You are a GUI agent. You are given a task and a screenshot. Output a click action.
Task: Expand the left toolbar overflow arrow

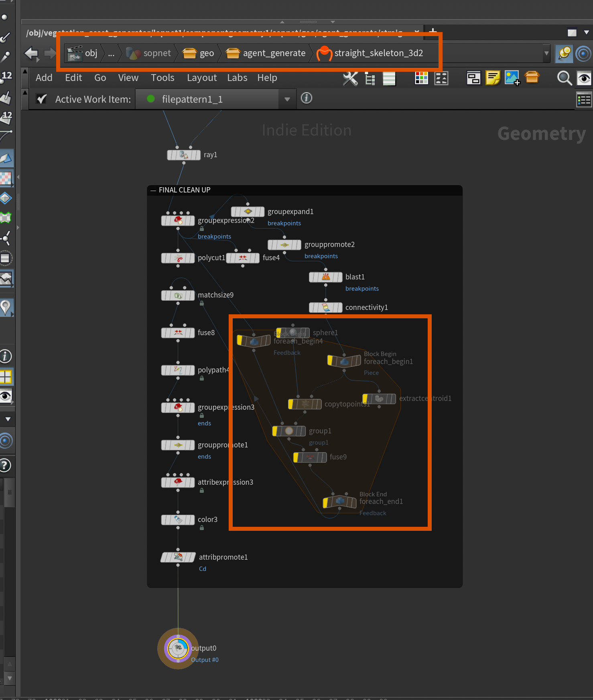click(8, 419)
